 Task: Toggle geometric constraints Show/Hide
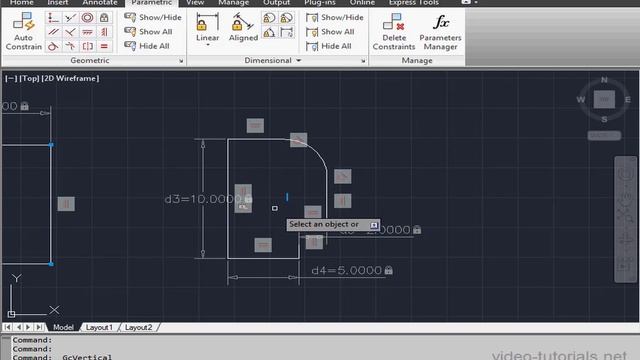[153, 17]
